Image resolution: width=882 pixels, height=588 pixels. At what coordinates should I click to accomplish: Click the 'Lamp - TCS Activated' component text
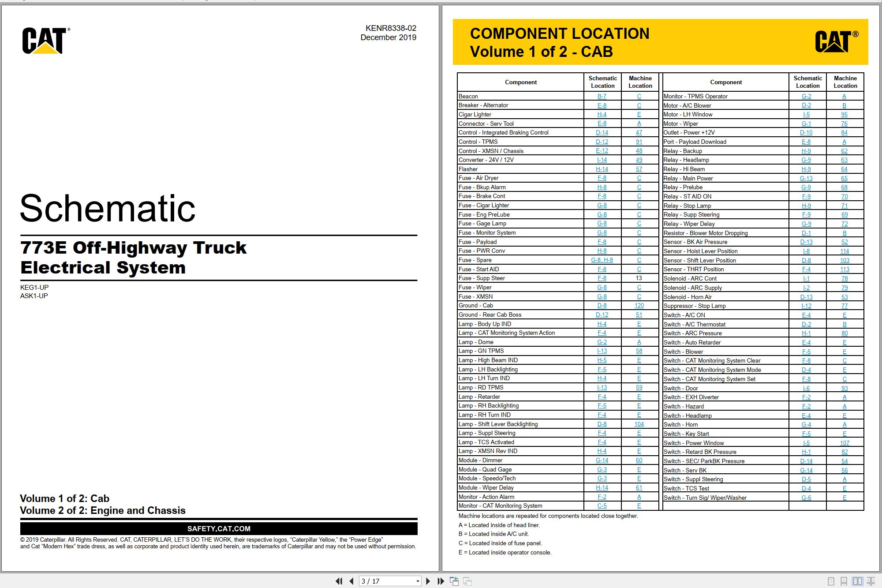click(x=486, y=442)
